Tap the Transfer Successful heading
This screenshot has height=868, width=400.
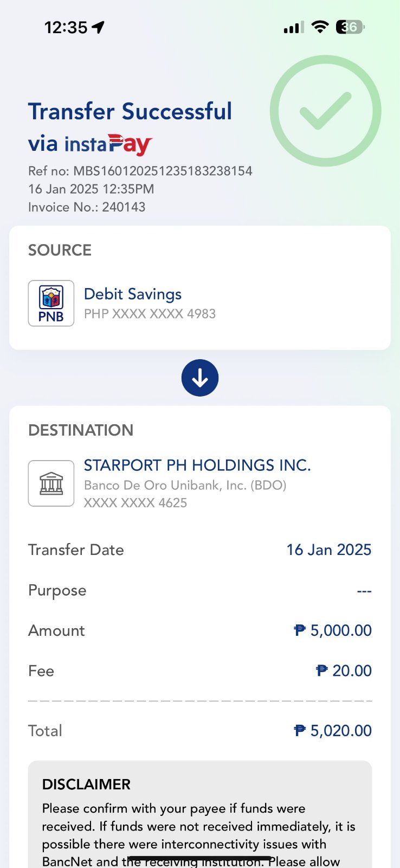(x=130, y=111)
